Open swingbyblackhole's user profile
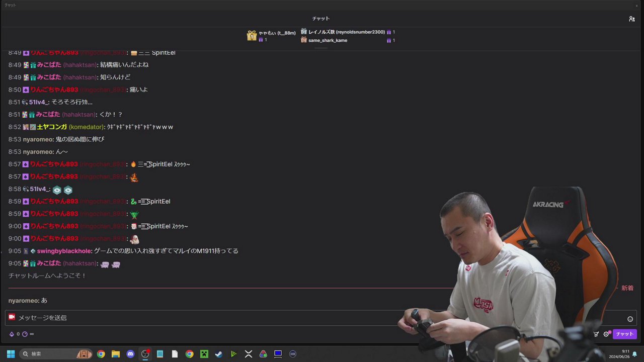The height and width of the screenshot is (362, 644). click(64, 251)
